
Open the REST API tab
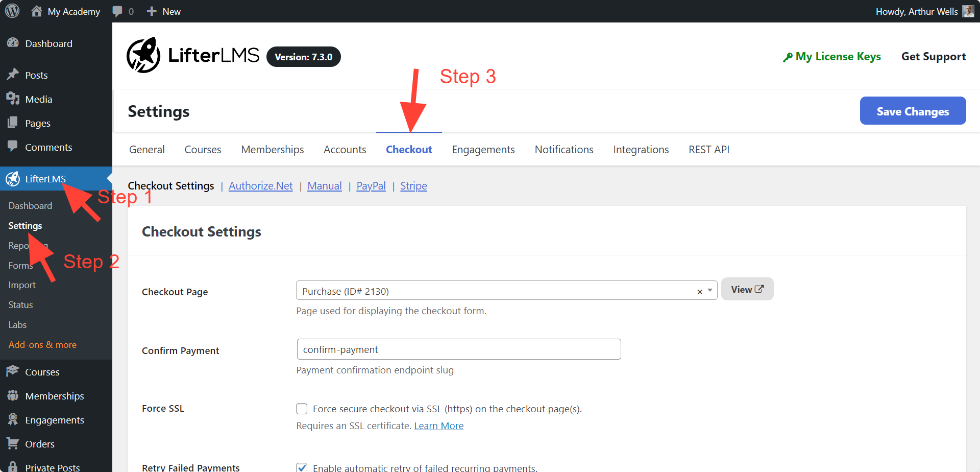[709, 150]
